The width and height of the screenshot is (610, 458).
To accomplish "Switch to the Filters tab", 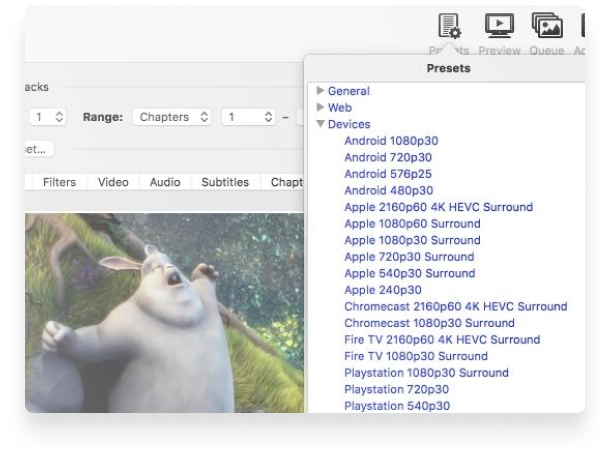I will pyautogui.click(x=59, y=182).
